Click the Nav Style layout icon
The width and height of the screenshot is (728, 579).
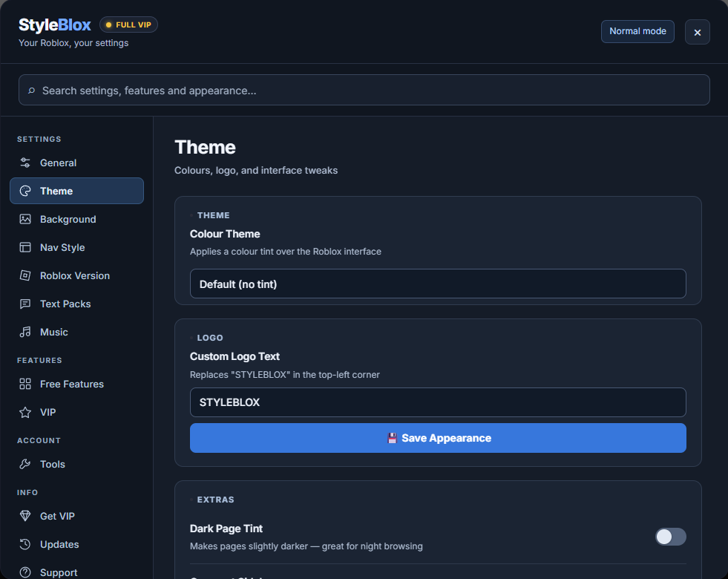click(x=25, y=247)
